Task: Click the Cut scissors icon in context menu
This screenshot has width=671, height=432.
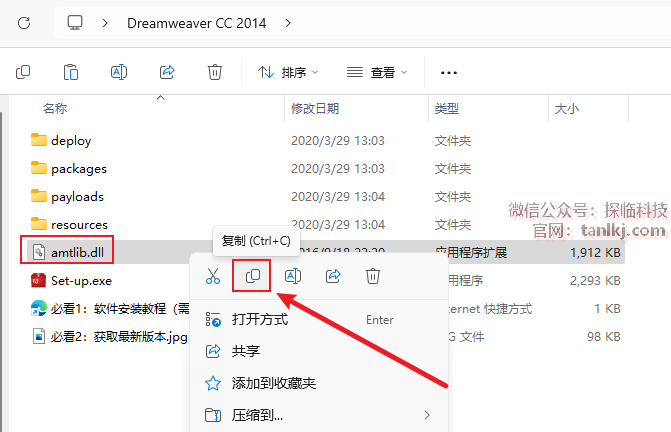Action: pos(213,276)
